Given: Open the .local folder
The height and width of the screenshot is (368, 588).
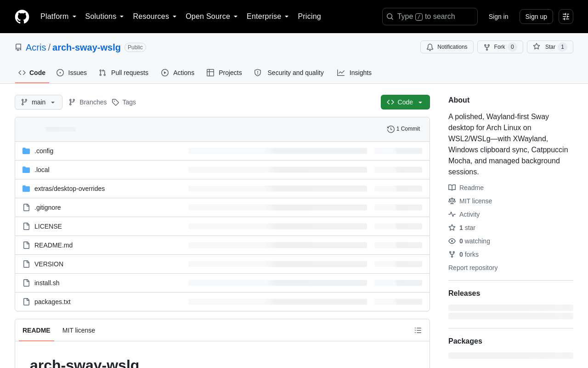Looking at the screenshot, I should (42, 170).
